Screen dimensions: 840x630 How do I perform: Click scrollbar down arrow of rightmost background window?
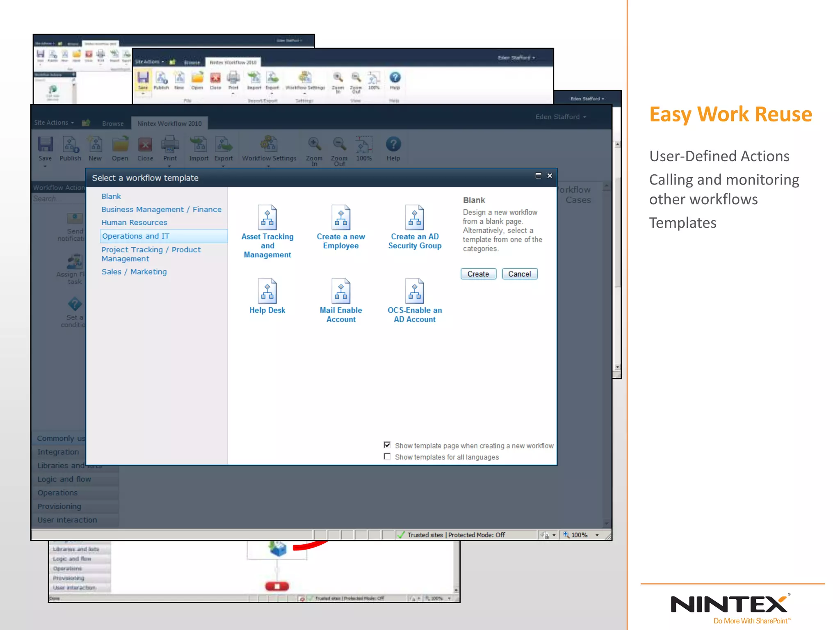617,367
